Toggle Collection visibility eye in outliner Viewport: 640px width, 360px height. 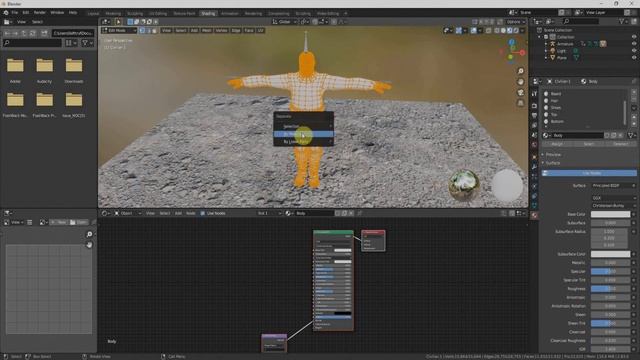click(634, 37)
